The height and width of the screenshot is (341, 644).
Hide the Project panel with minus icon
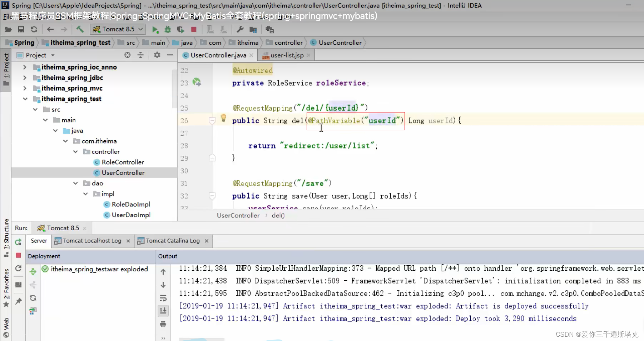pyautogui.click(x=170, y=55)
